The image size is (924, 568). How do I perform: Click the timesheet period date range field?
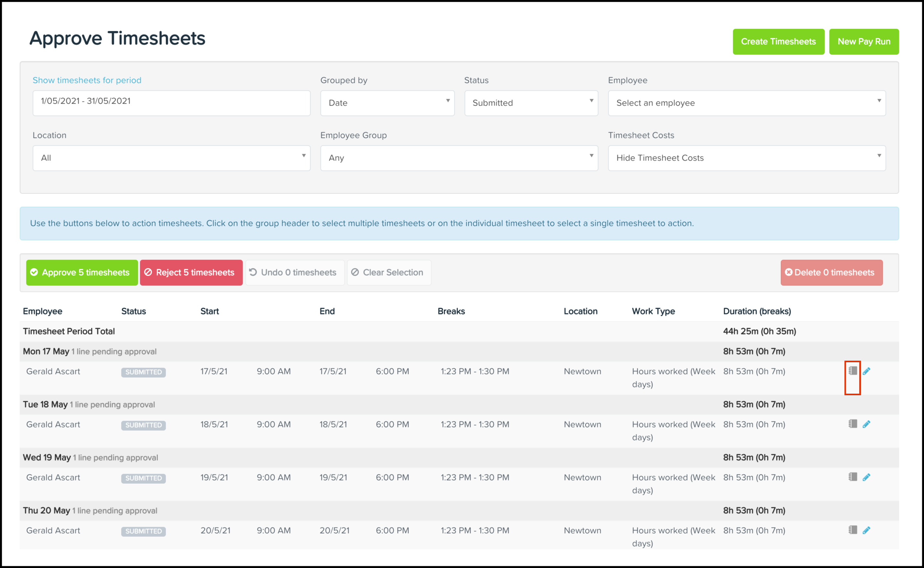(171, 102)
